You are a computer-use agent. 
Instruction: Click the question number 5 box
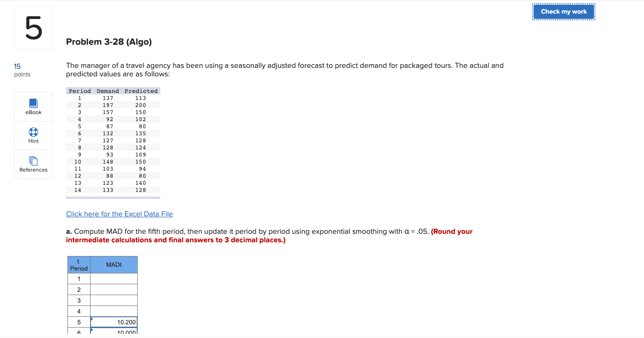tap(33, 27)
